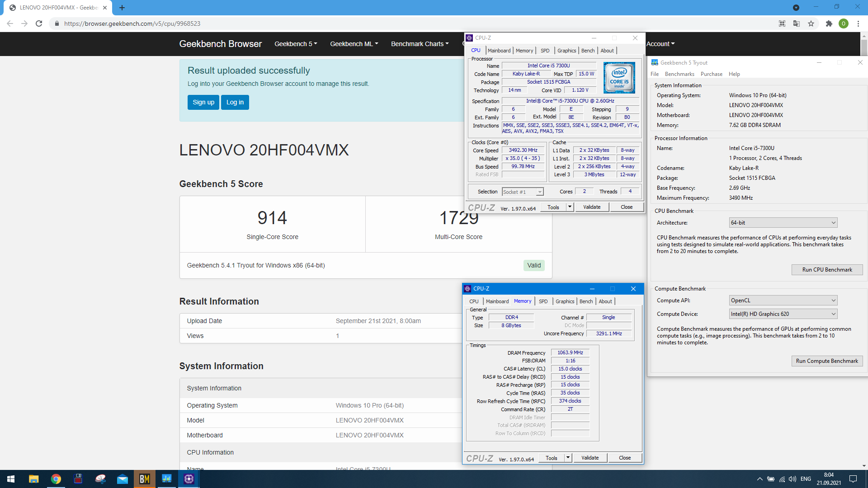
Task: Switch to Mainboard tab in upper CPU-Z
Action: 499,51
